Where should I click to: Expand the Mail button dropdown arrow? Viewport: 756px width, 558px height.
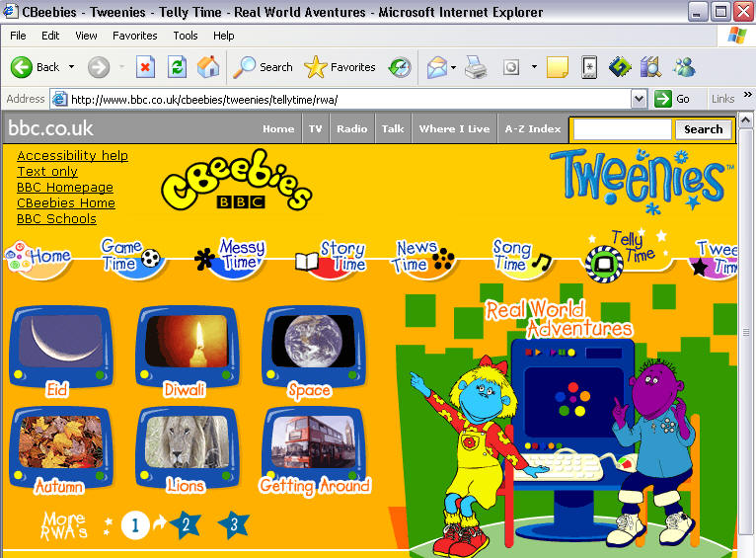coord(453,67)
